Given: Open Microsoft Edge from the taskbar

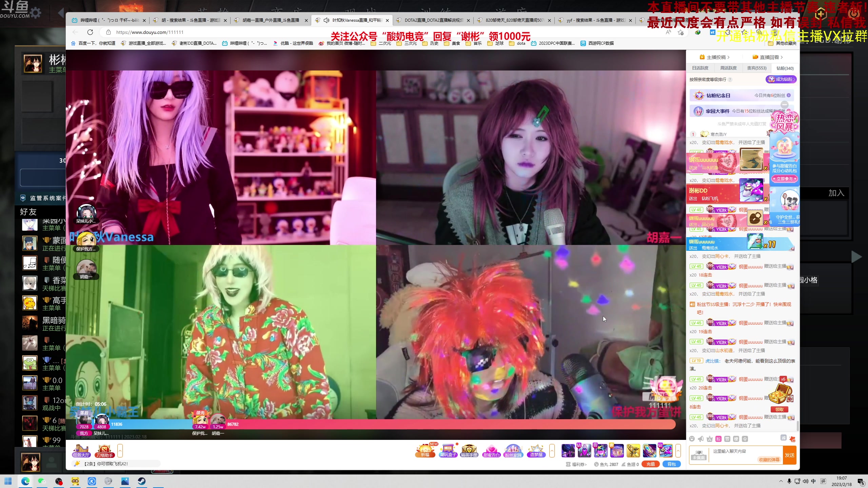Looking at the screenshot, I should (x=25, y=481).
